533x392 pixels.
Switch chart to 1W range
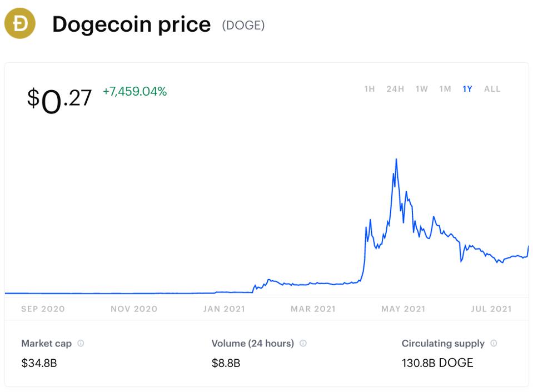[421, 89]
